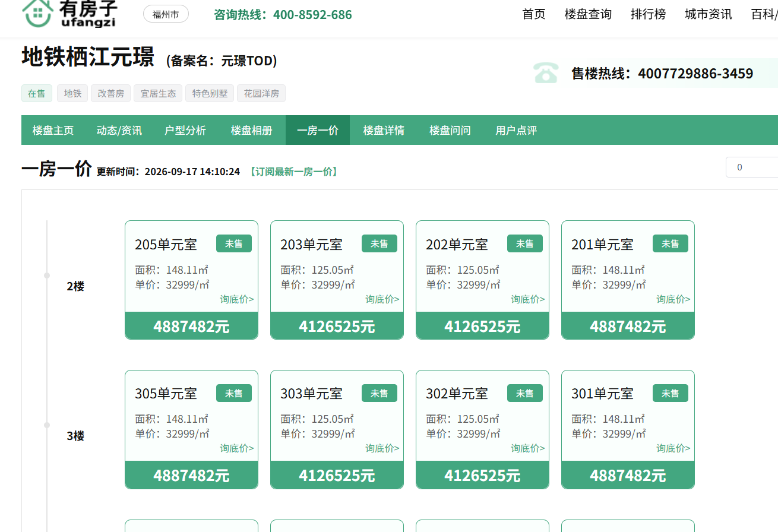Click 未售 button on unit 203
The image size is (778, 532).
pos(379,243)
